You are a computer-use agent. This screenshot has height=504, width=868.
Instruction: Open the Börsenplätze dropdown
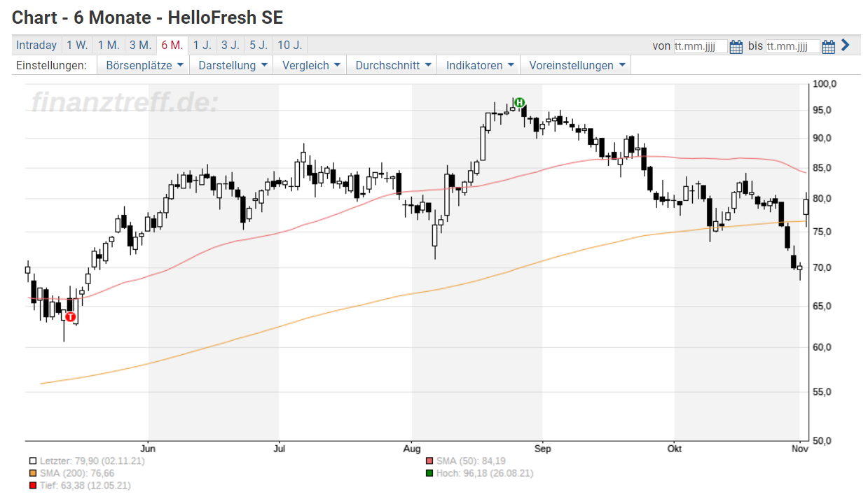click(144, 65)
